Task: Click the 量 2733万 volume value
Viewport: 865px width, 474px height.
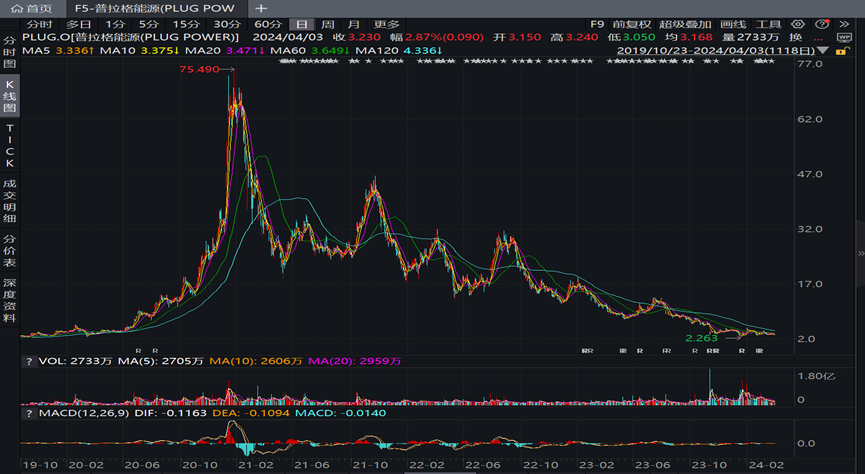Action: 751,37
